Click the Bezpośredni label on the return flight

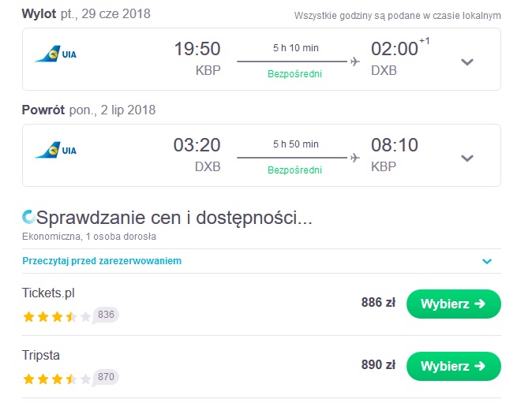(x=294, y=170)
